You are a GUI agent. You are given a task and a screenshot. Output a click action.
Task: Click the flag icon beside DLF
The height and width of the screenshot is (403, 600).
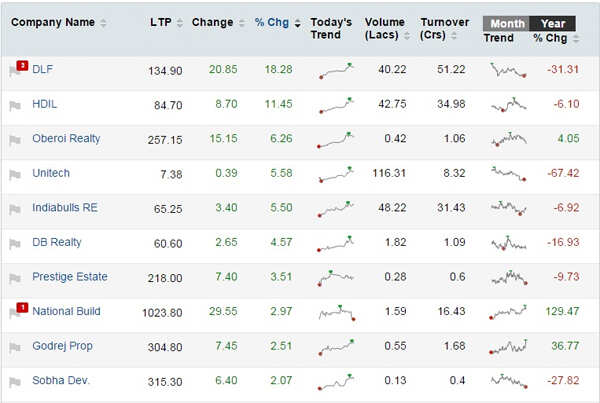pyautogui.click(x=15, y=71)
